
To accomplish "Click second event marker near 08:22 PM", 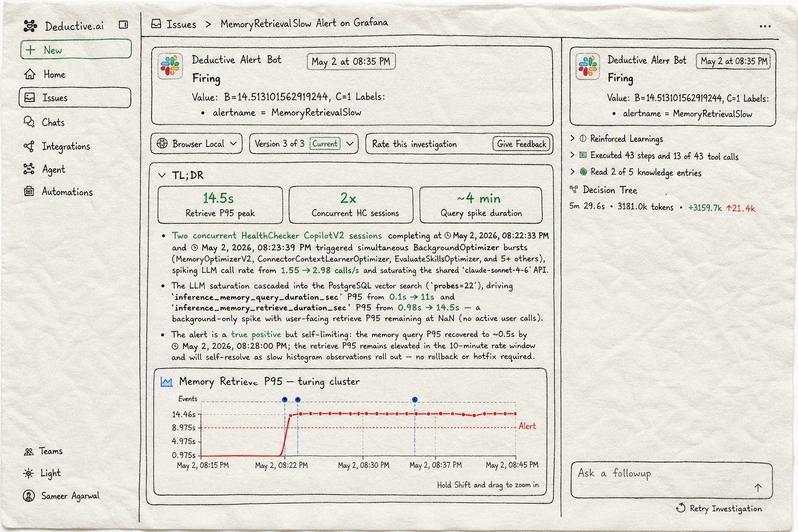I will click(x=298, y=399).
